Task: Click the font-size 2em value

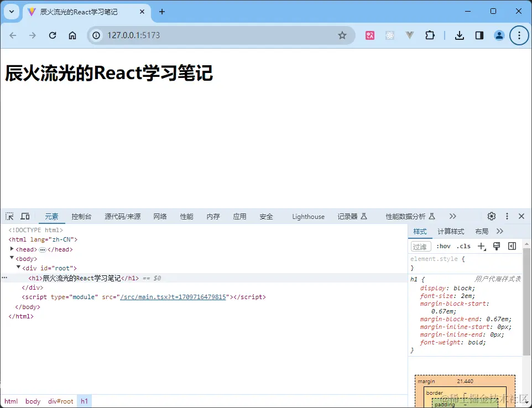Action: (x=467, y=296)
